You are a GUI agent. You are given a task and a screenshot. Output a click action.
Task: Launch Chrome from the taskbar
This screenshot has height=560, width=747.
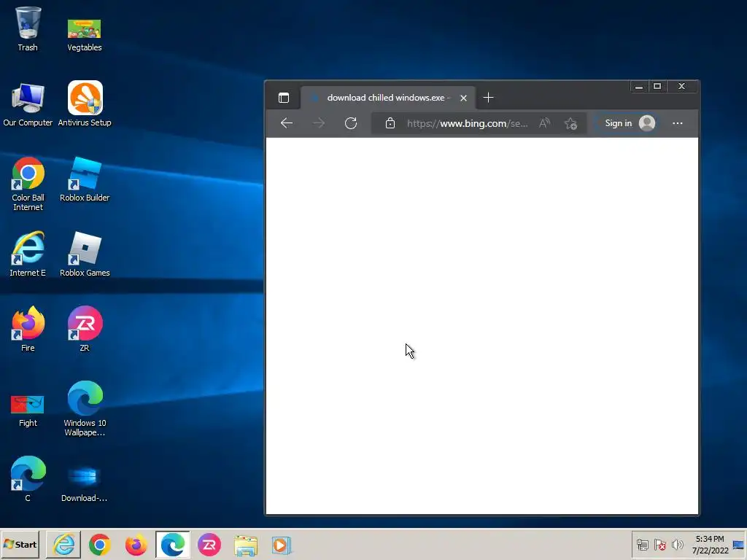tap(99, 545)
